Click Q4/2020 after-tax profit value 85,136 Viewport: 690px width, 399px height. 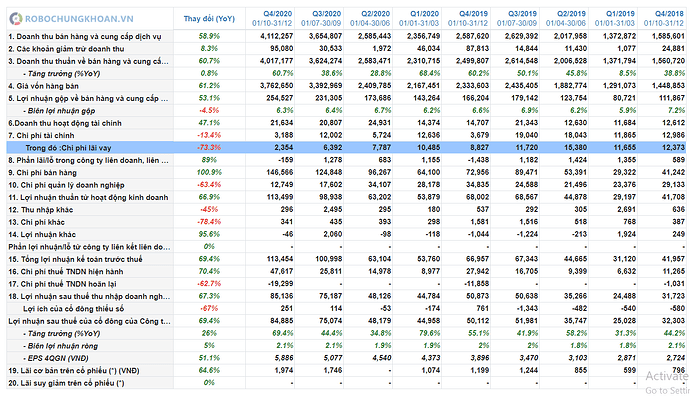coord(282,296)
